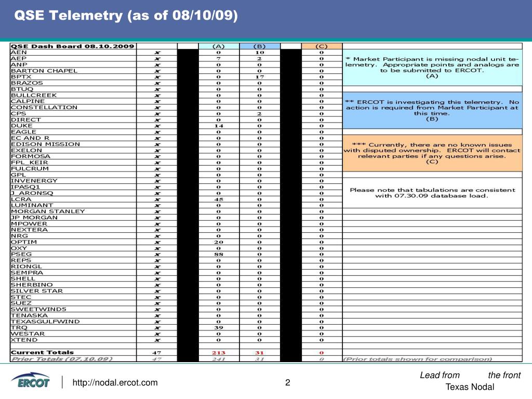The image size is (532, 399).
Task: Select value 45 in the LCRA row
Action: (219, 199)
